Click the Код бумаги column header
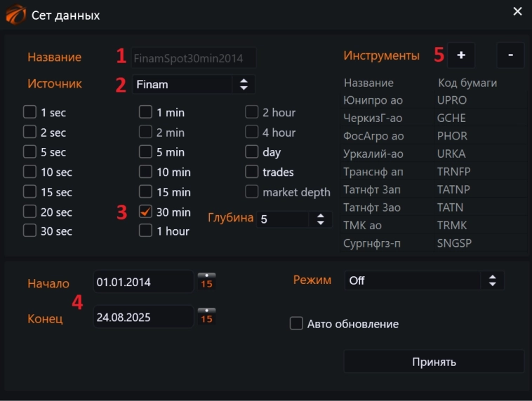 (x=467, y=83)
